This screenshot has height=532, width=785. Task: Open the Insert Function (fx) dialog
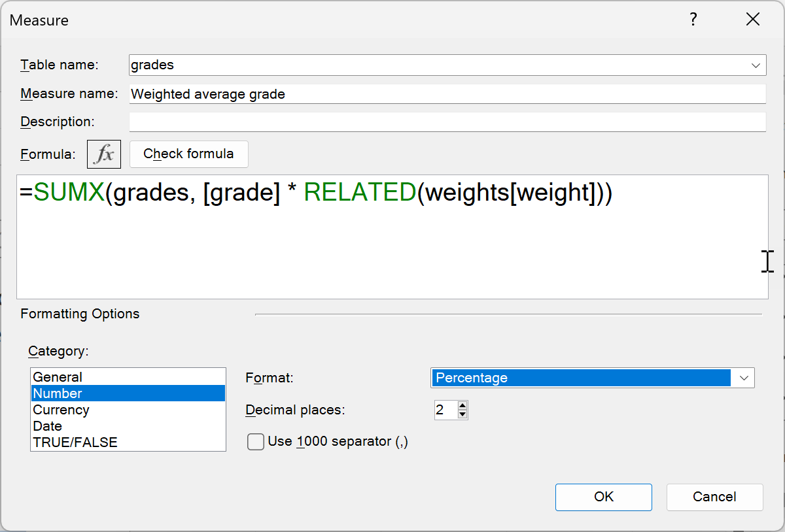103,154
